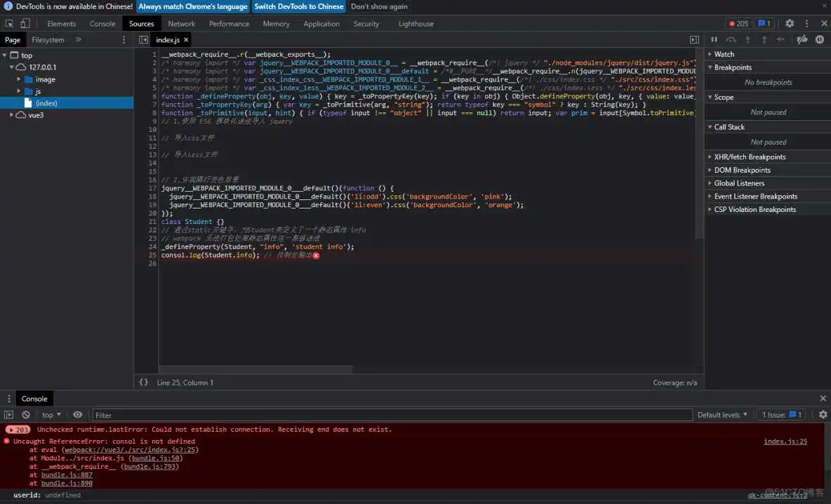Image resolution: width=831 pixels, height=504 pixels.
Task: Expand the 127.0.0.1 tree node
Action: (x=11, y=67)
